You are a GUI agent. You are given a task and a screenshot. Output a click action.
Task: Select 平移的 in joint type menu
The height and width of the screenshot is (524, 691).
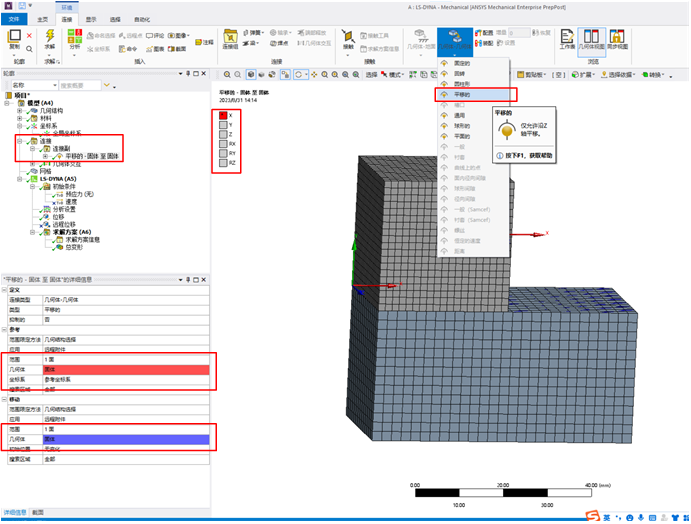474,94
